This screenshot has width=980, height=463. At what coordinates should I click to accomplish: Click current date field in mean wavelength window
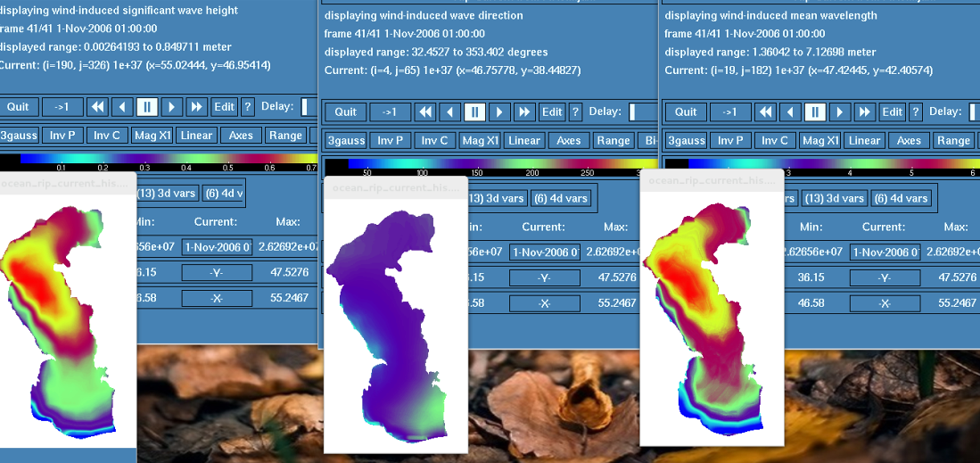click(x=885, y=252)
